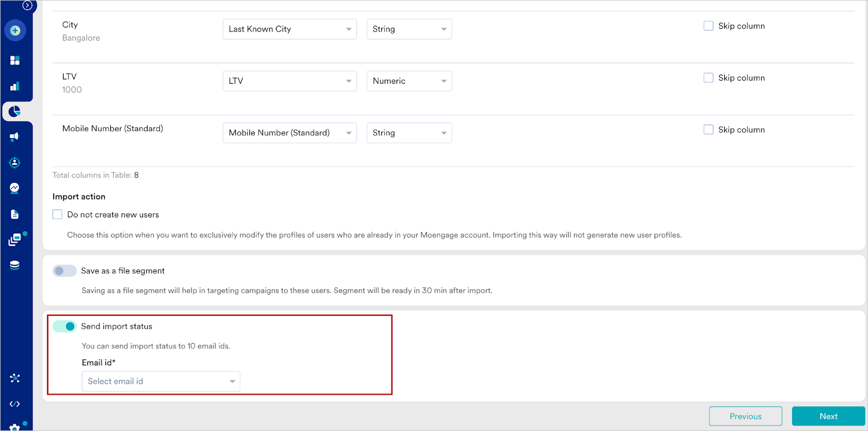
Task: Check Skip column for LTV row
Action: (708, 78)
